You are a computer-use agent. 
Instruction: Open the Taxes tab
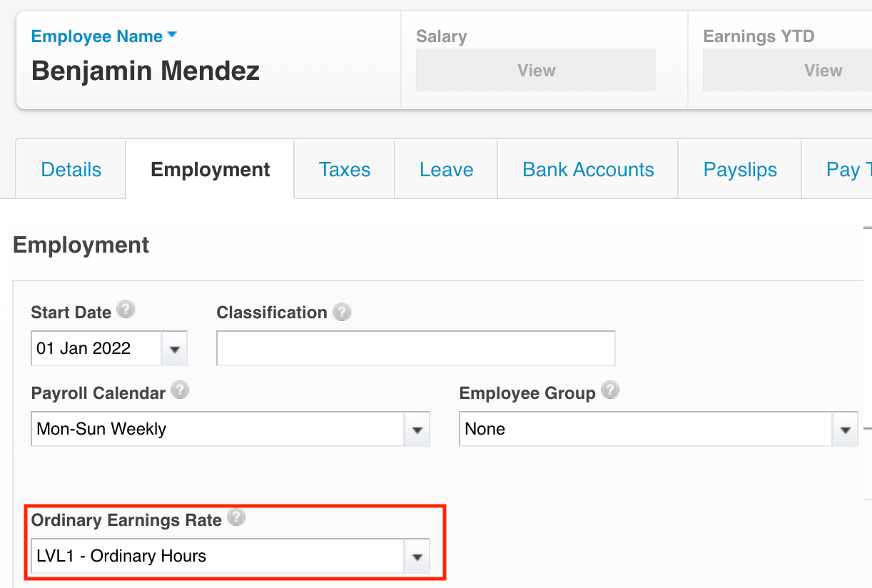[x=344, y=169]
